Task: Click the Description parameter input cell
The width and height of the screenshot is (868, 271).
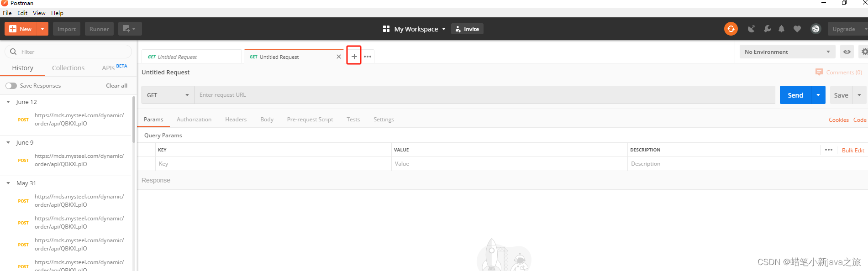Action: (747, 164)
